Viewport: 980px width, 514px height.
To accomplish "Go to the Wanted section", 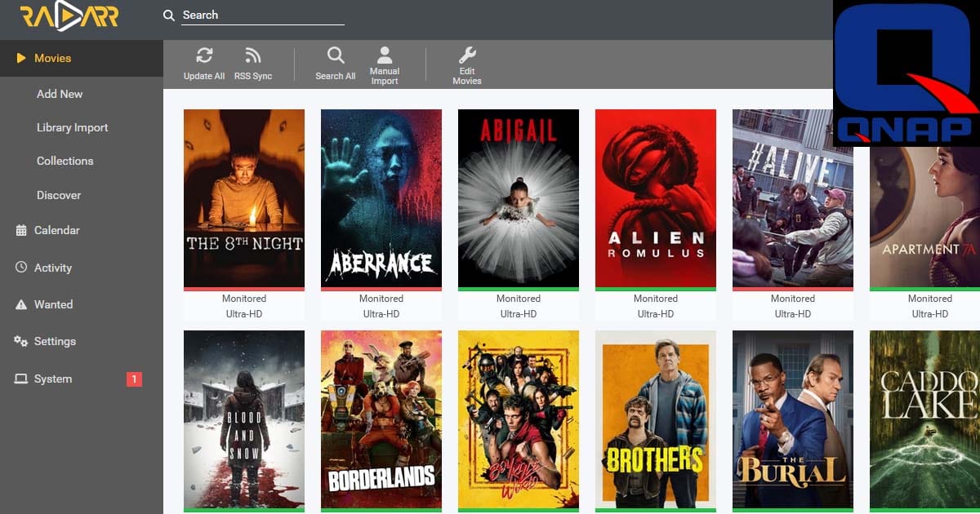I will (53, 304).
